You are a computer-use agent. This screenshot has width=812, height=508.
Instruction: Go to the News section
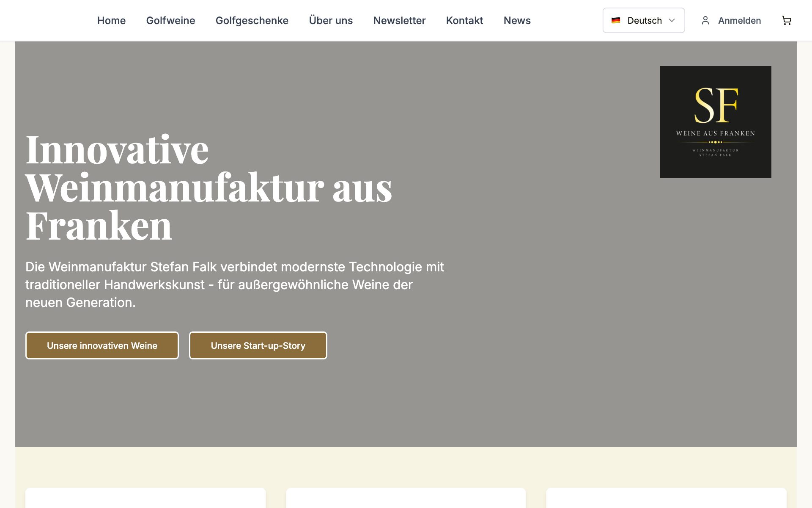pos(517,20)
